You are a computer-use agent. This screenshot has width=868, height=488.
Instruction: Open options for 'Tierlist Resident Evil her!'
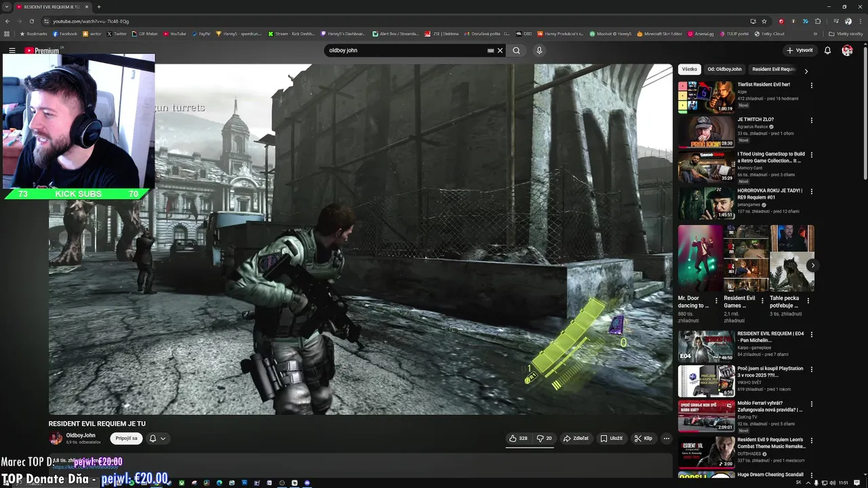(x=811, y=85)
